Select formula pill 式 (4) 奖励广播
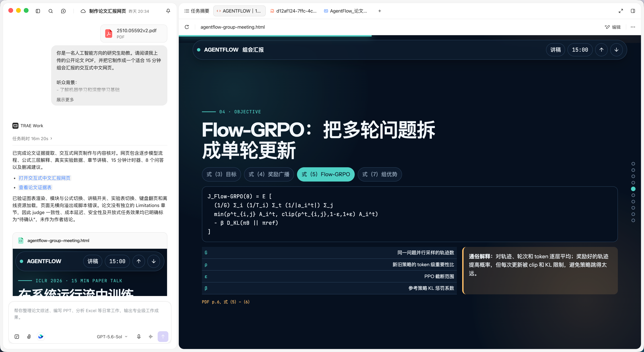 coord(269,174)
